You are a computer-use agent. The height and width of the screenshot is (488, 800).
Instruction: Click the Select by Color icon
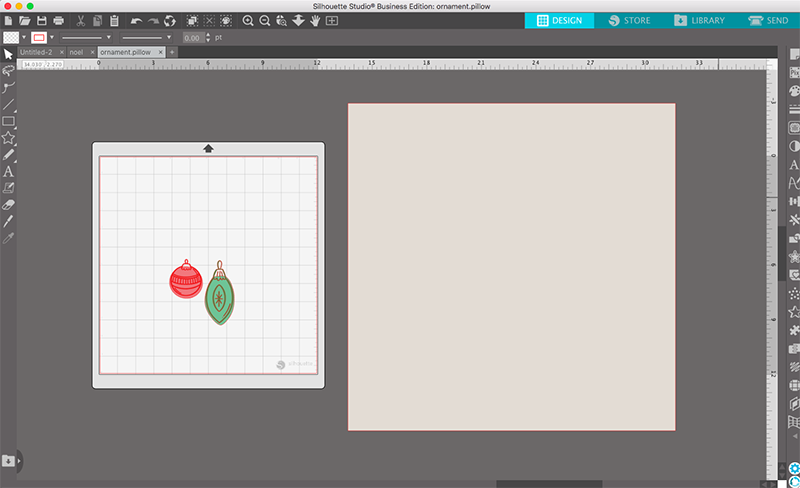coord(226,21)
